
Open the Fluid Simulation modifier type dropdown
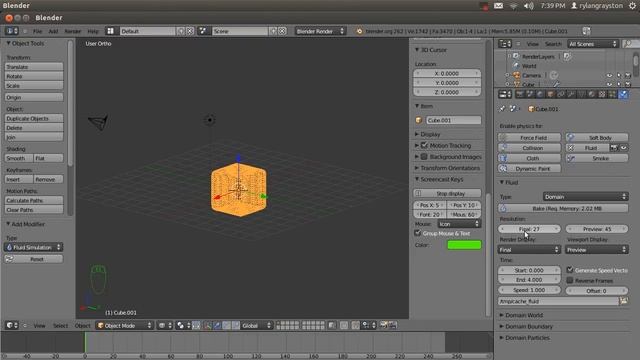coord(33,247)
